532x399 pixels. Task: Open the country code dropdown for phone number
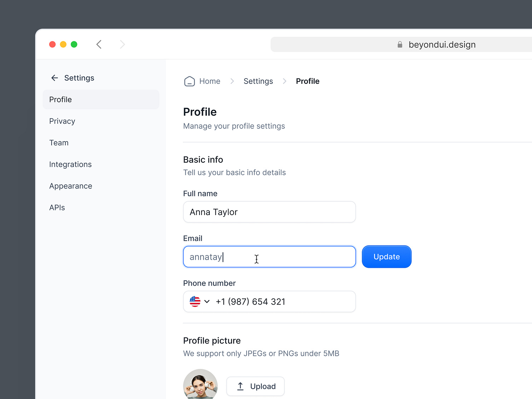click(198, 301)
